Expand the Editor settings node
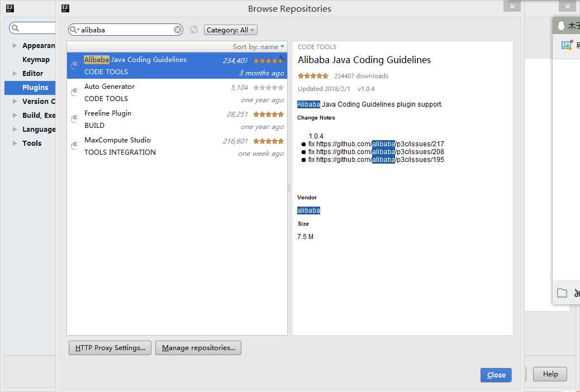This screenshot has height=392, width=580. [x=15, y=73]
